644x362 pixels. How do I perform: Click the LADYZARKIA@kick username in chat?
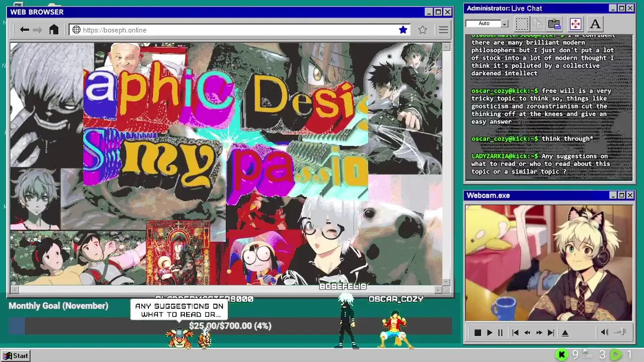(x=505, y=156)
